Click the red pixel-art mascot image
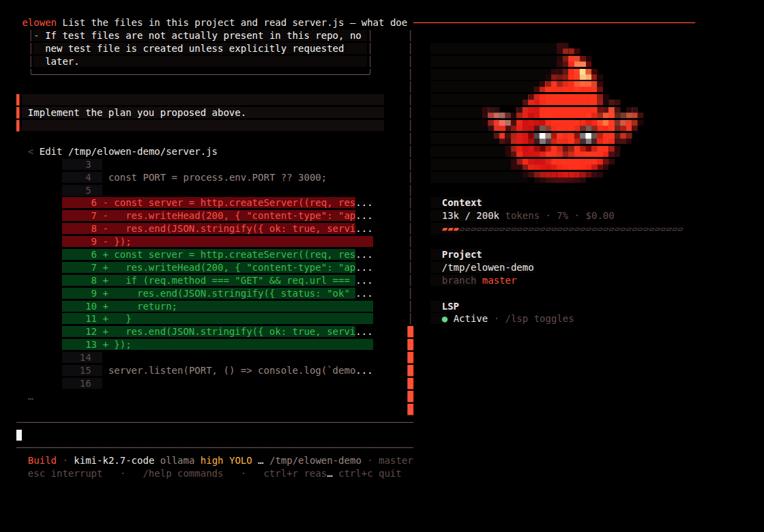The image size is (764, 532). (x=563, y=113)
